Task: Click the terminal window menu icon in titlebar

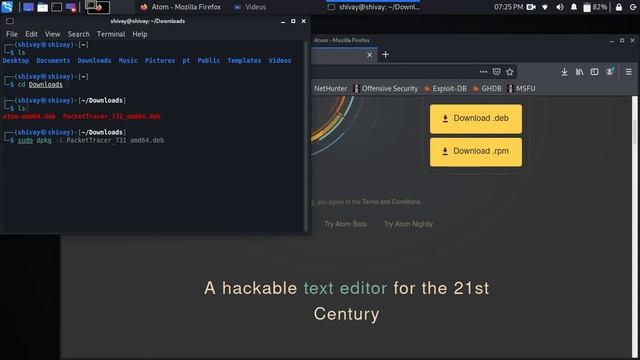Action: coord(10,21)
